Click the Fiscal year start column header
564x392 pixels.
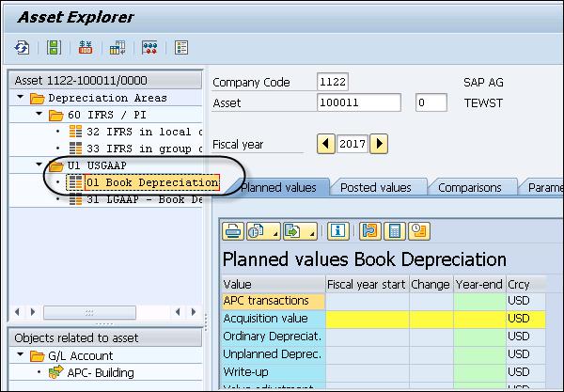click(367, 284)
